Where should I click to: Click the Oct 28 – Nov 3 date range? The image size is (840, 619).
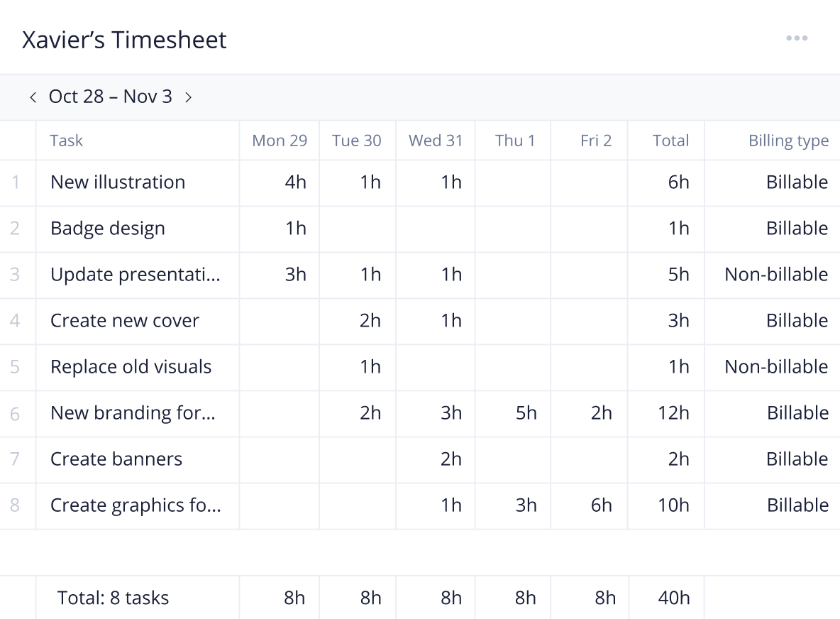click(x=111, y=97)
